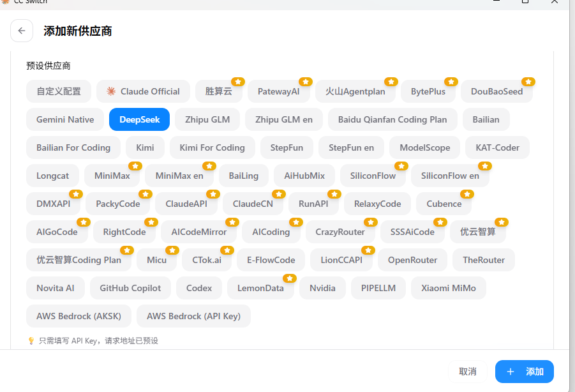Select the 火山Agentplan preset

point(355,91)
